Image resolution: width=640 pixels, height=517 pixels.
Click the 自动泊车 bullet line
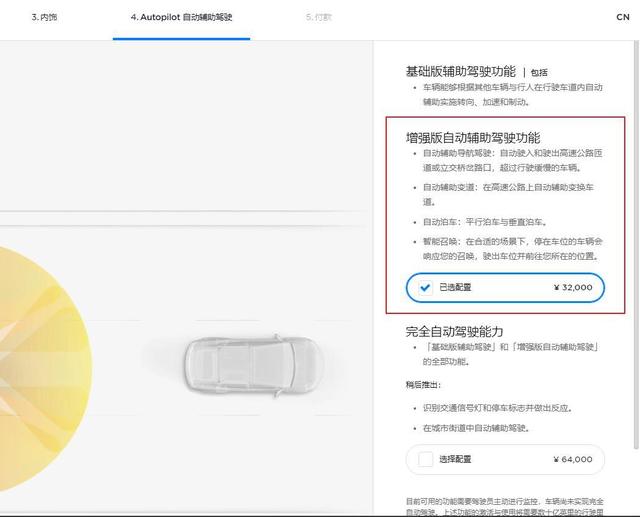click(485, 222)
